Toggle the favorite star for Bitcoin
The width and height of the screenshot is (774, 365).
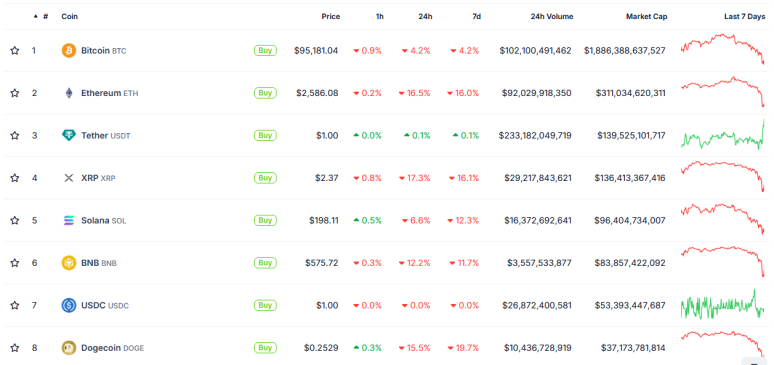pyautogui.click(x=15, y=50)
